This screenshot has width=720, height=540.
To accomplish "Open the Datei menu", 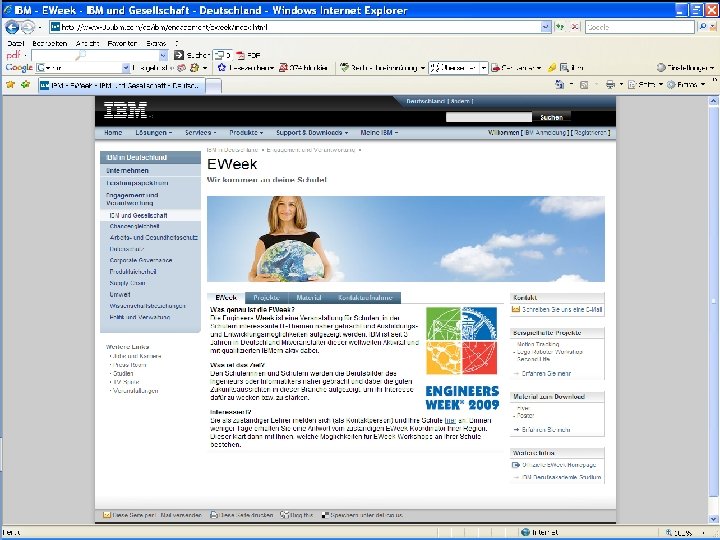I will (15, 43).
